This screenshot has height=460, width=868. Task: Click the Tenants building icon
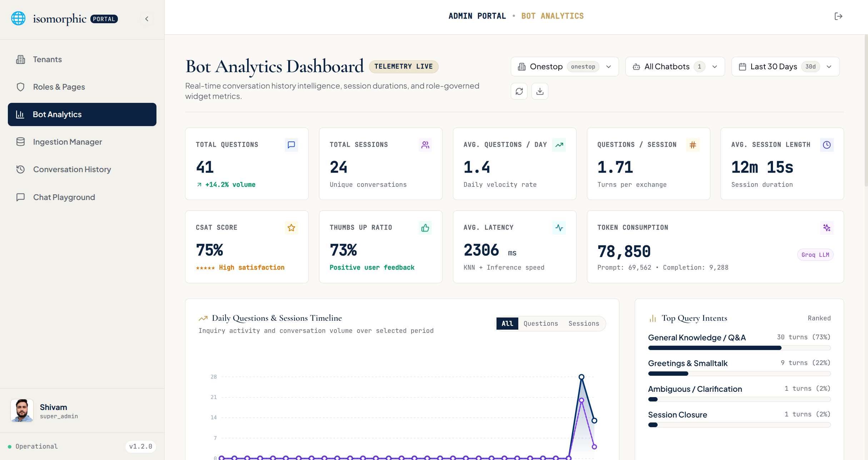click(x=20, y=59)
